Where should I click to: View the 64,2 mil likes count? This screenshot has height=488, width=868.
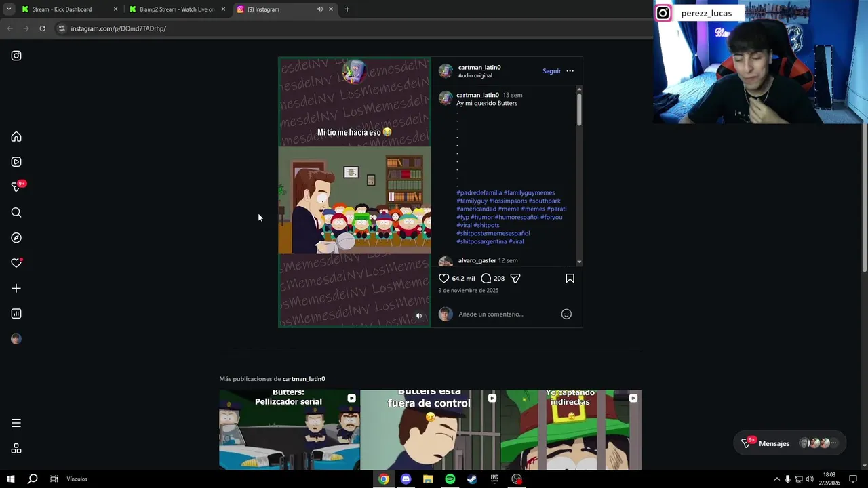463,279
